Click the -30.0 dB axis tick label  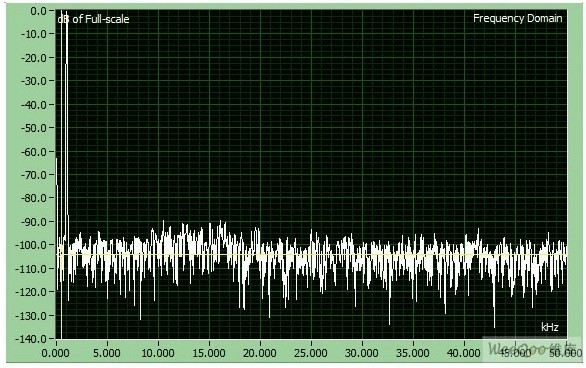[33, 81]
